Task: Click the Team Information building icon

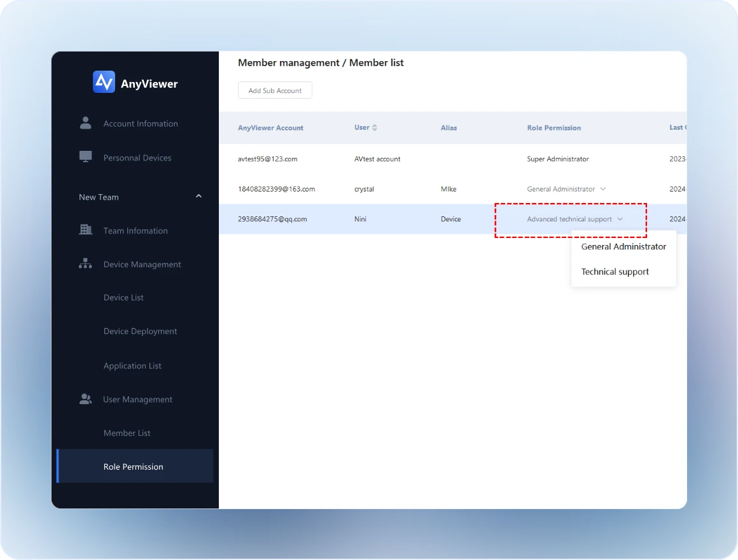Action: tap(85, 230)
